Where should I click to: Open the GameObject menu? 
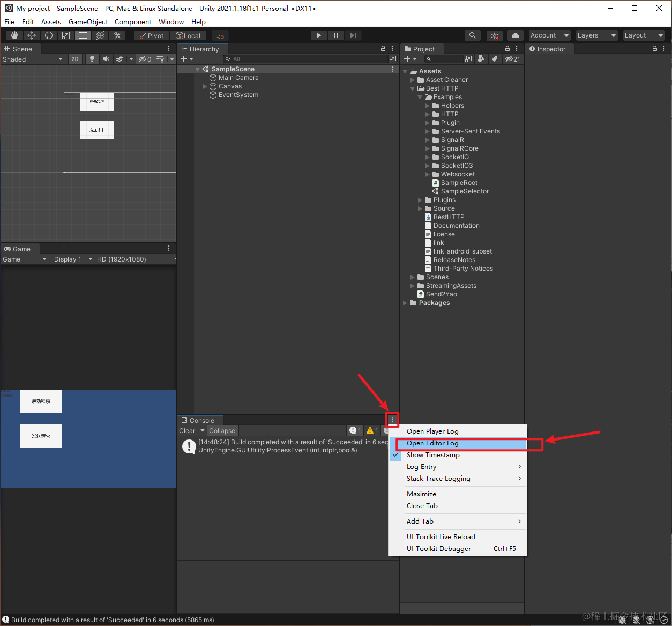coord(88,22)
